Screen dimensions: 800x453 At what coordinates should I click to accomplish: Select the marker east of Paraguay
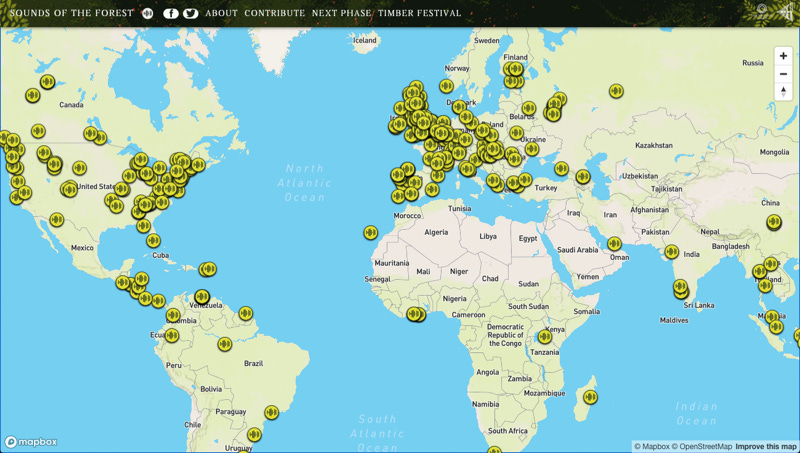271,412
